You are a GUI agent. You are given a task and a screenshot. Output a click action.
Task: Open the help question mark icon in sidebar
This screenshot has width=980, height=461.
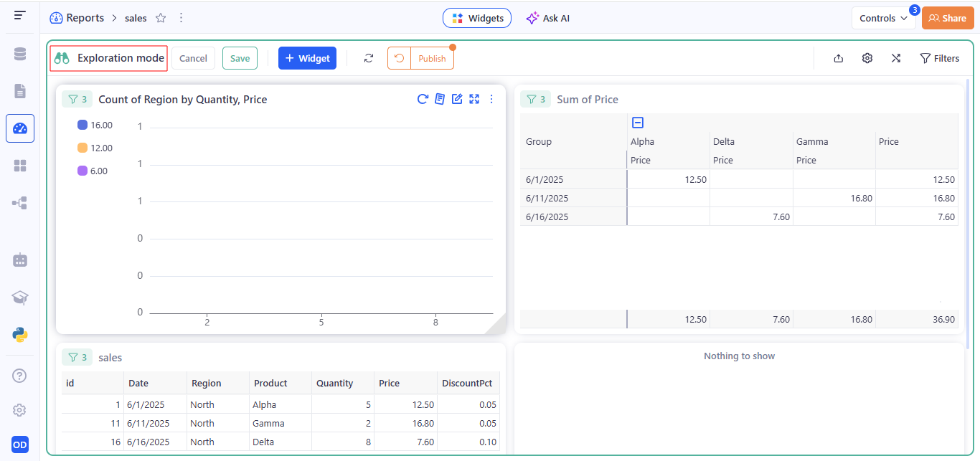19,375
